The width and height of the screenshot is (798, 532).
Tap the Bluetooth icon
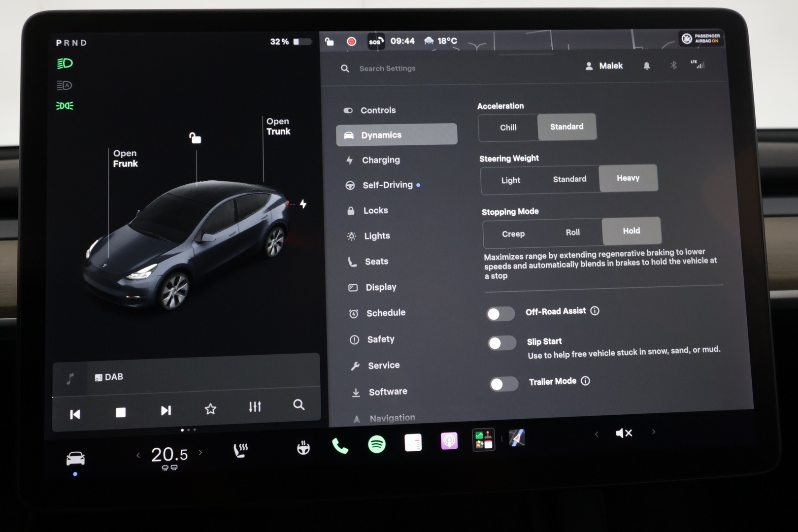[673, 65]
